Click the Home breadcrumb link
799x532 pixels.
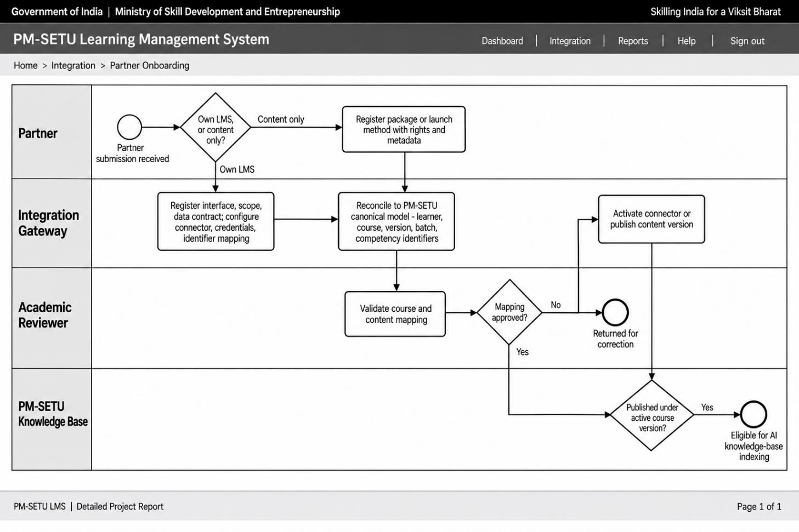(x=26, y=66)
